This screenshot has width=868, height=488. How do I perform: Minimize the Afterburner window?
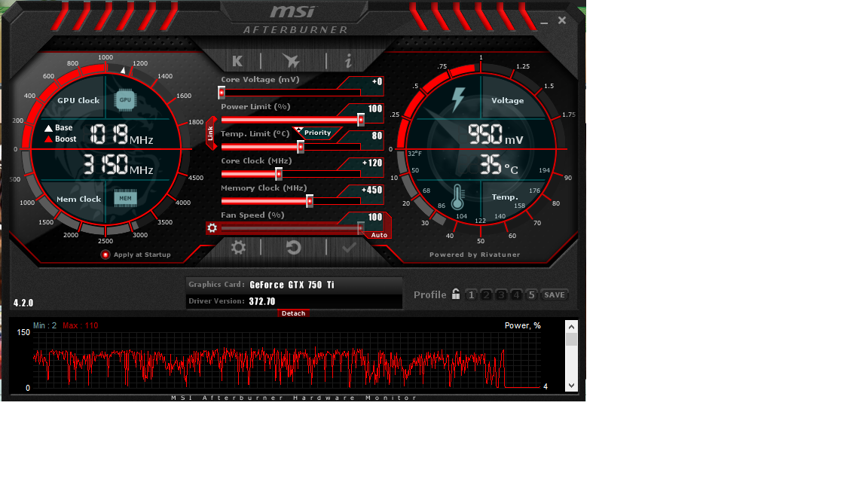544,22
